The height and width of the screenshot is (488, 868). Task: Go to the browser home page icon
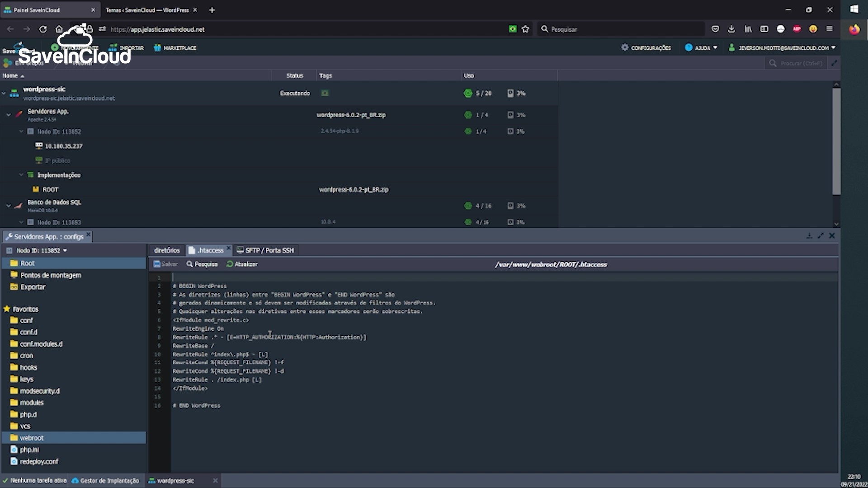point(59,29)
